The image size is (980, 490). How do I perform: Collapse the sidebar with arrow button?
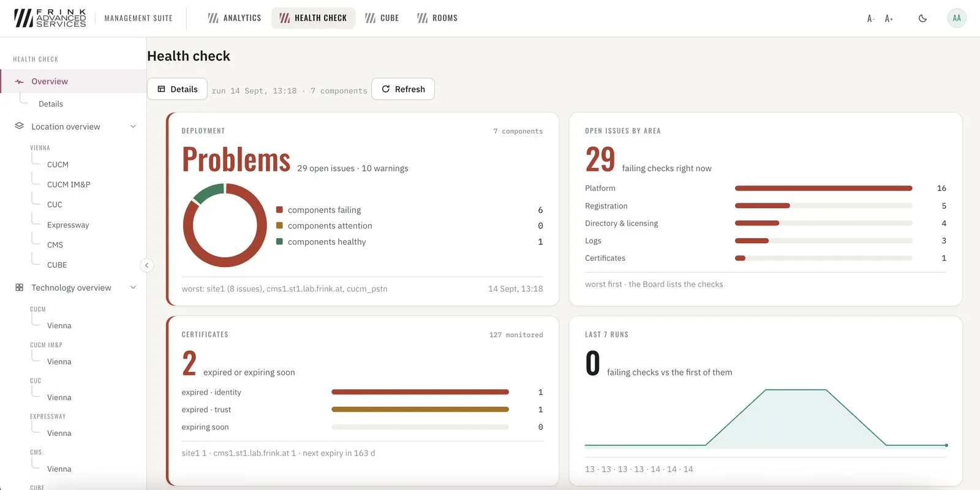click(146, 265)
